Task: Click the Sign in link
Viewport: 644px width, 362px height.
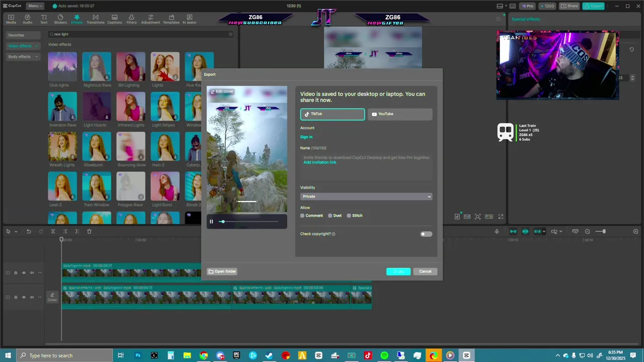Action: [306, 137]
